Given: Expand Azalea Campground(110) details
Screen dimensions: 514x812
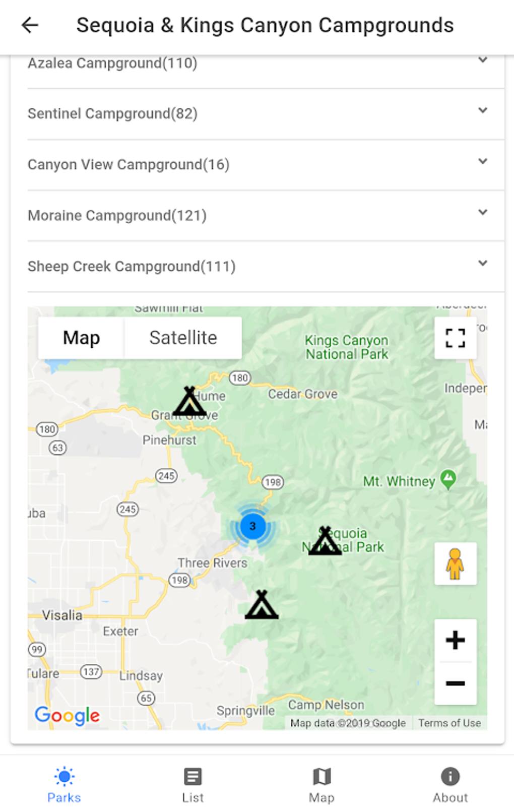Looking at the screenshot, I should tap(482, 60).
